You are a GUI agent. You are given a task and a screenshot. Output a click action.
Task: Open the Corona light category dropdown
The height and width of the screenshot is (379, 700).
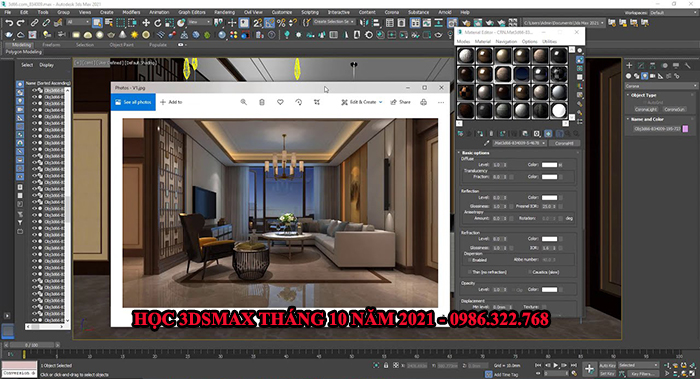(x=661, y=86)
